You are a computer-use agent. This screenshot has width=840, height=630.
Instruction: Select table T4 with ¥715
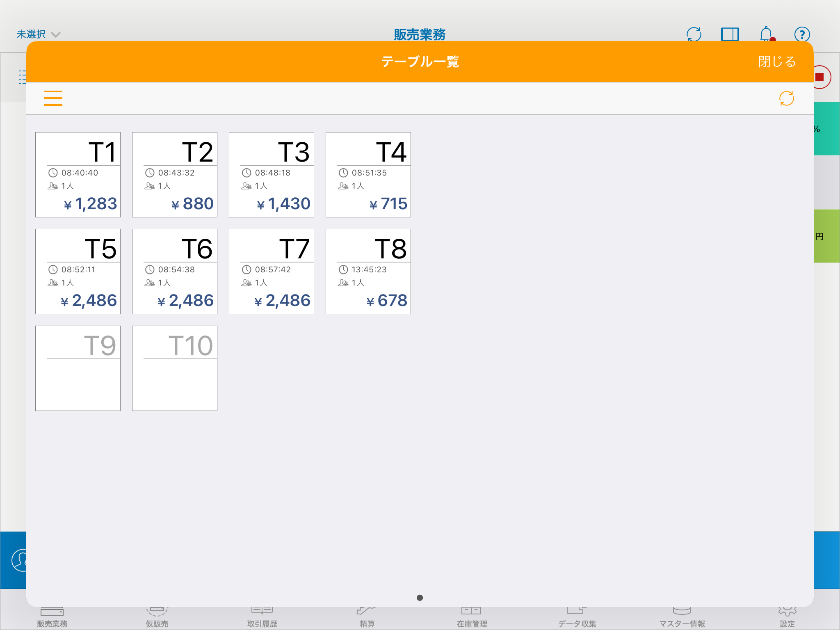[x=368, y=175]
